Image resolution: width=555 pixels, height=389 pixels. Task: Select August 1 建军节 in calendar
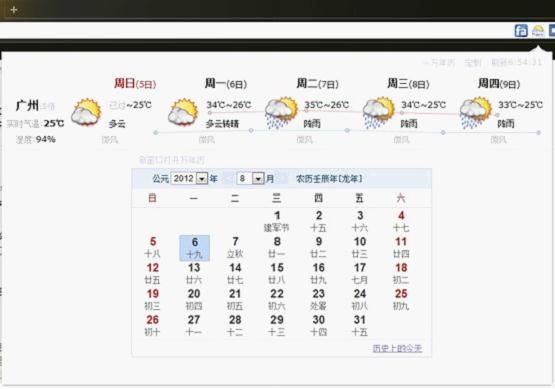pos(277,221)
